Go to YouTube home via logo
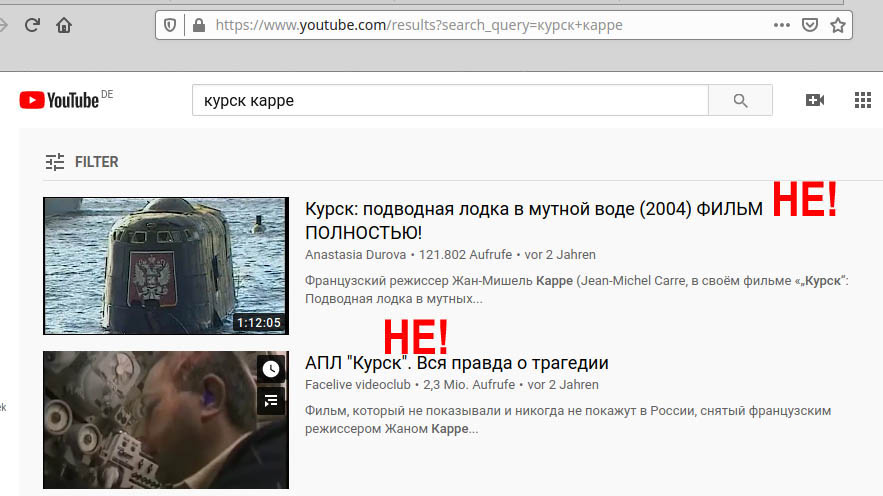The width and height of the screenshot is (883, 496). 60,100
